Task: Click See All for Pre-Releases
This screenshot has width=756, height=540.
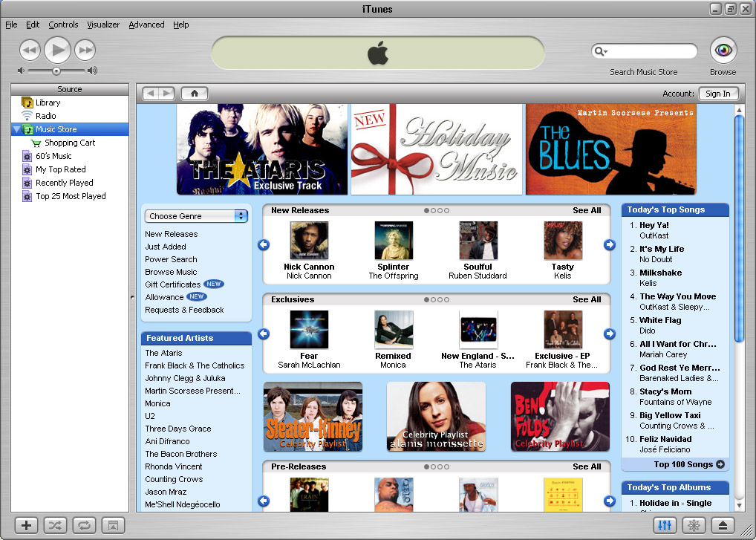Action: click(587, 466)
